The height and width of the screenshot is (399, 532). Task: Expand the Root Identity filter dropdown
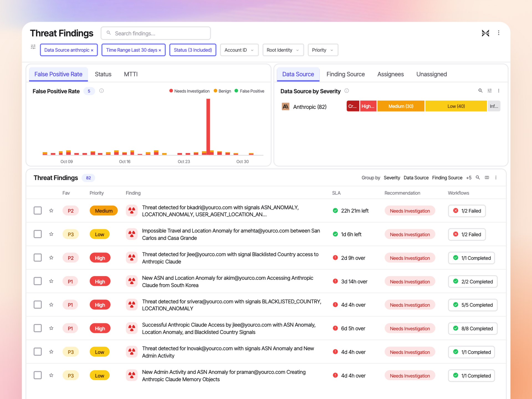pos(283,50)
